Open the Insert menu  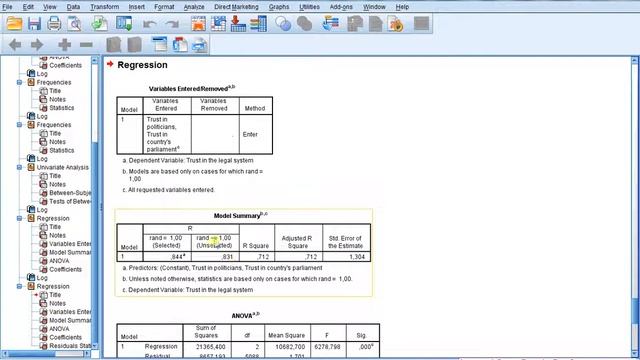[136, 7]
